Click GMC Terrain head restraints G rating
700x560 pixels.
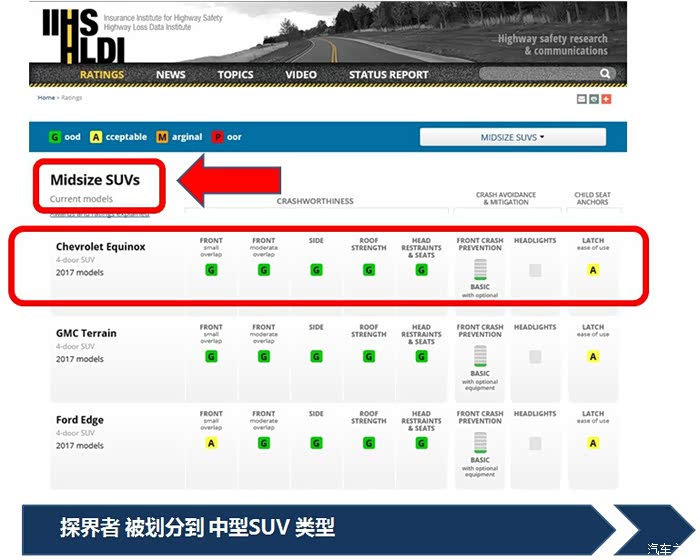click(x=421, y=356)
